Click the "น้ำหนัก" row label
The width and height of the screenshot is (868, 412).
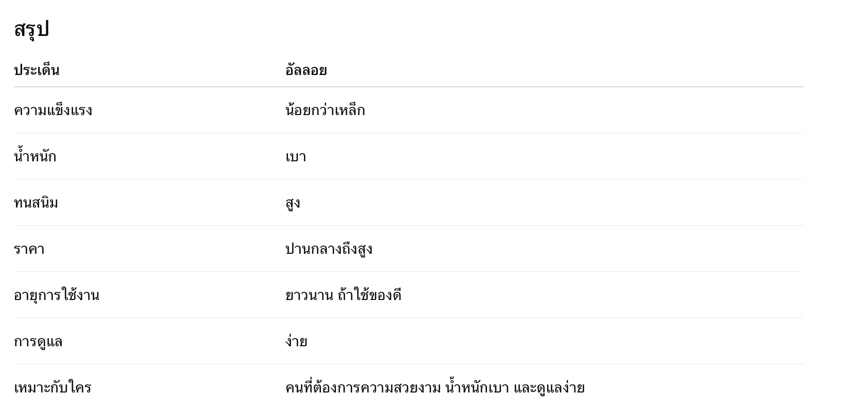tap(35, 156)
